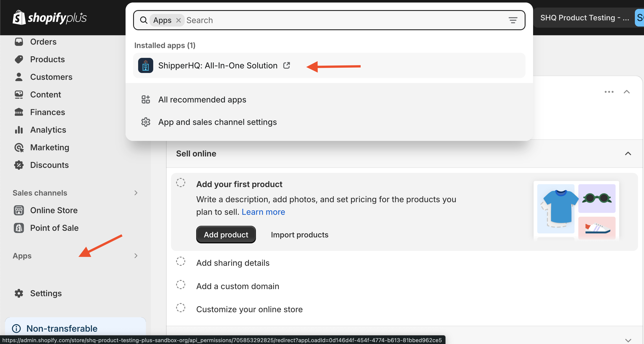Expand the Sales channels section
This screenshot has width=644, height=344.
tap(136, 193)
